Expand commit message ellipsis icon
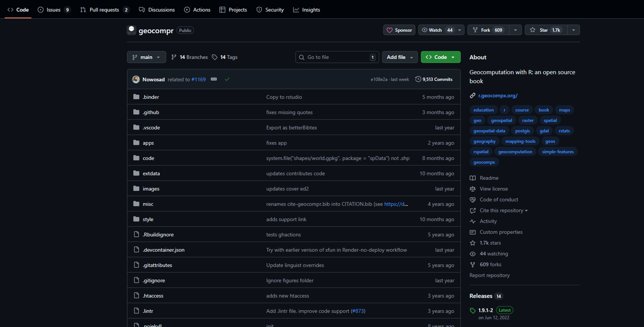The image size is (644, 327). click(x=214, y=80)
